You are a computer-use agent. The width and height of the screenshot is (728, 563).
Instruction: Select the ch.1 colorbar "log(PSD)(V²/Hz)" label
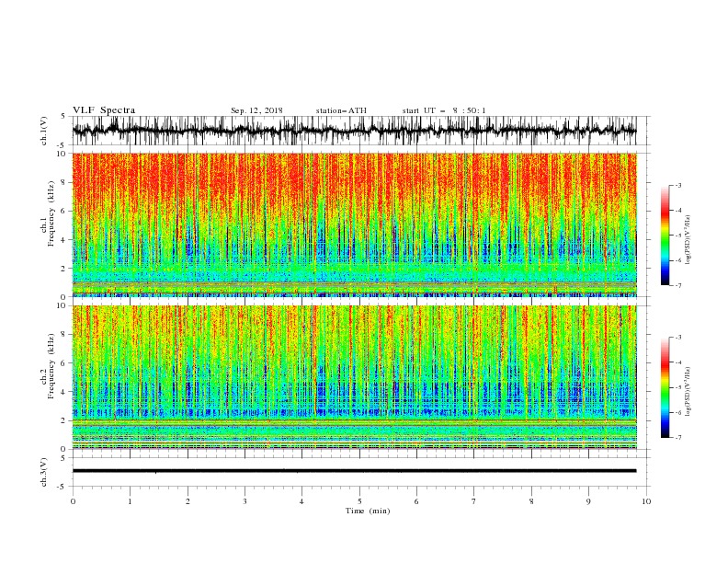click(x=688, y=240)
